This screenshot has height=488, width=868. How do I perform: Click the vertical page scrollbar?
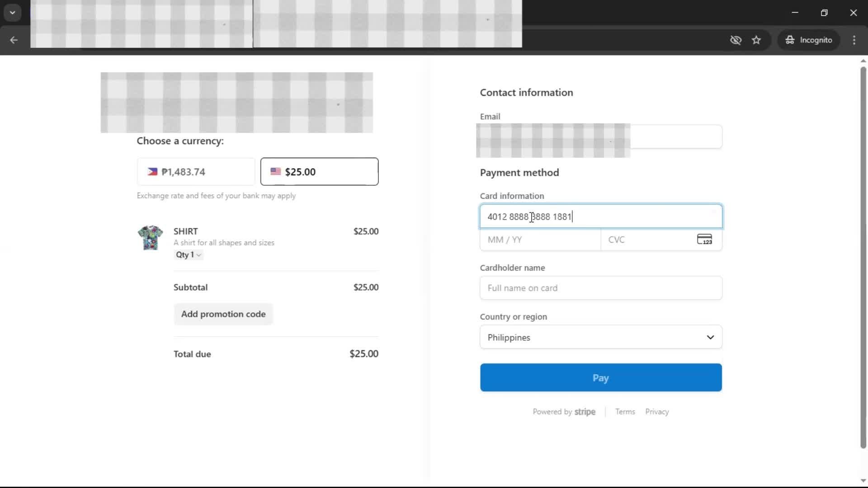[863, 258]
